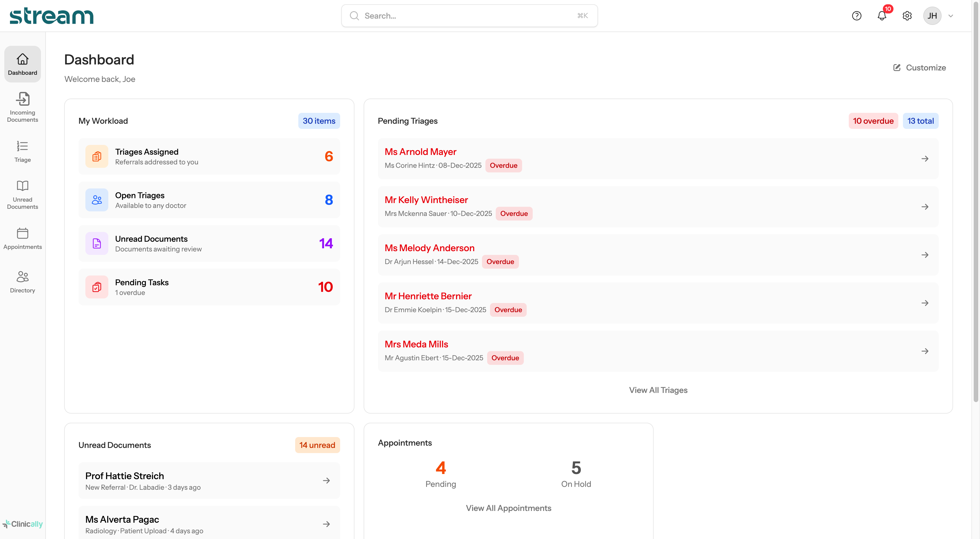Select Dashboard in the sidebar

tap(22, 64)
